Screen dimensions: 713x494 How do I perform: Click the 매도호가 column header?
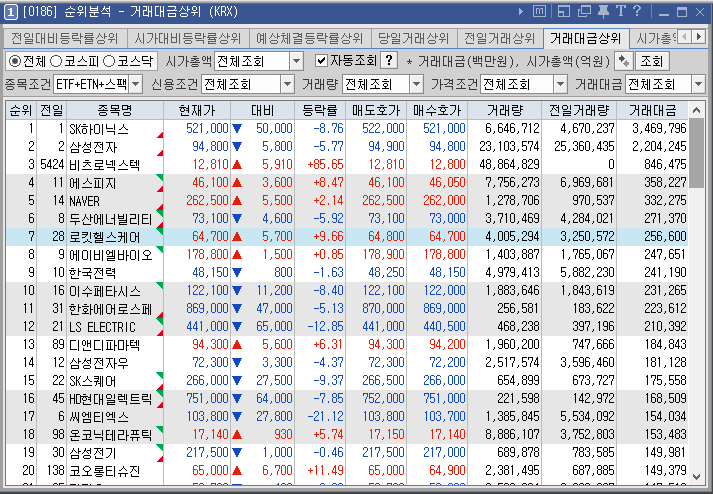(376, 110)
